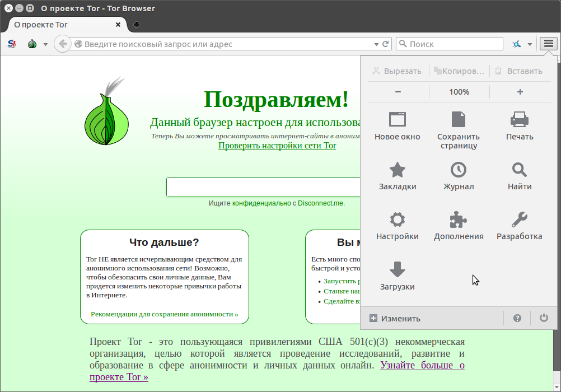Open History (Журнал) clock icon
This screenshot has width=561, height=392.
[459, 170]
